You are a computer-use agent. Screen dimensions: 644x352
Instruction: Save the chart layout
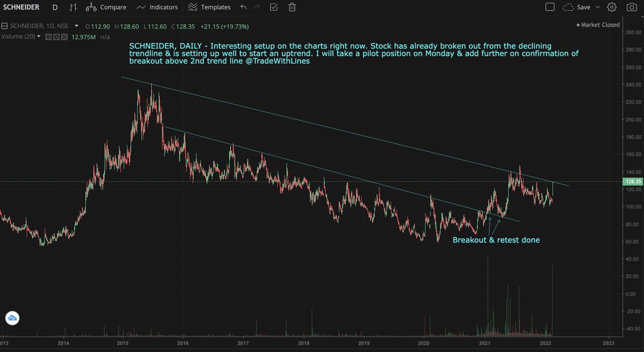coord(577,8)
